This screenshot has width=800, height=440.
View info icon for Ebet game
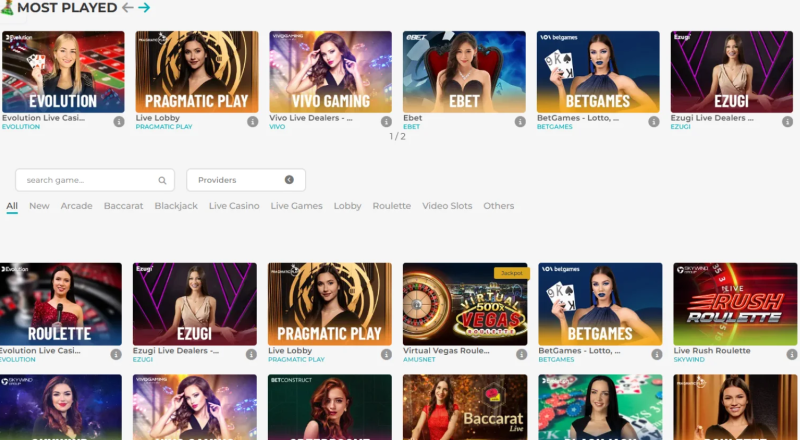[520, 121]
